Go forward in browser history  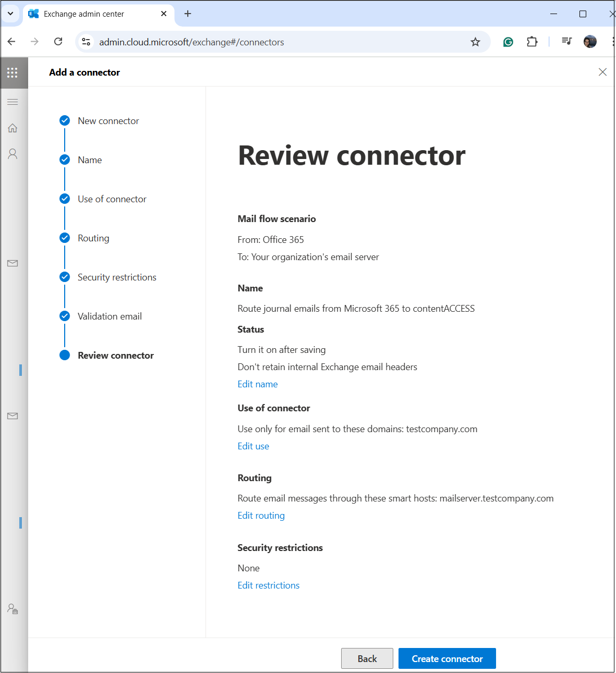(34, 42)
